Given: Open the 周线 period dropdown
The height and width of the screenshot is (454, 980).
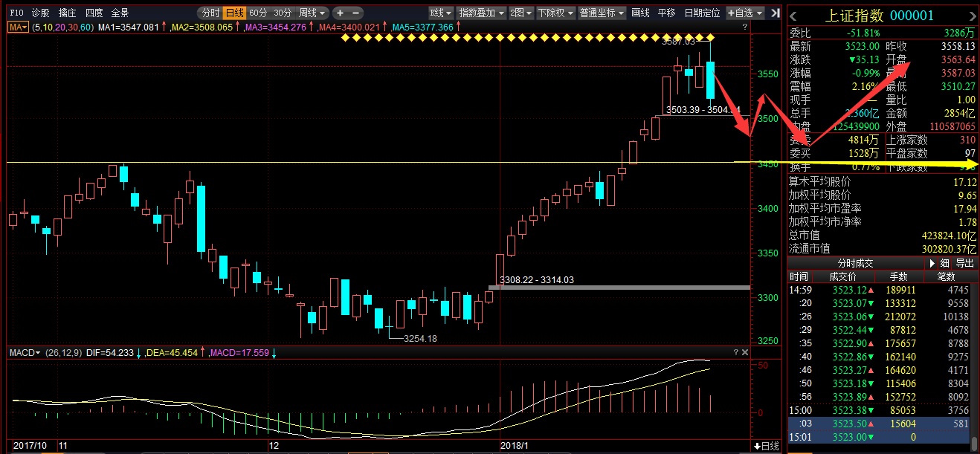Looking at the screenshot, I should 312,13.
